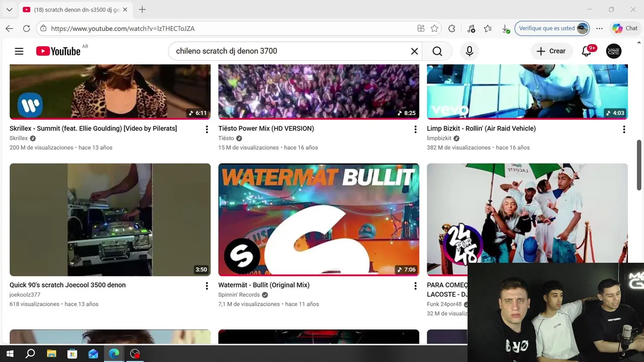Click '200 M de visualizaciones' text
Screen dimensions: 644x362
tap(41, 148)
